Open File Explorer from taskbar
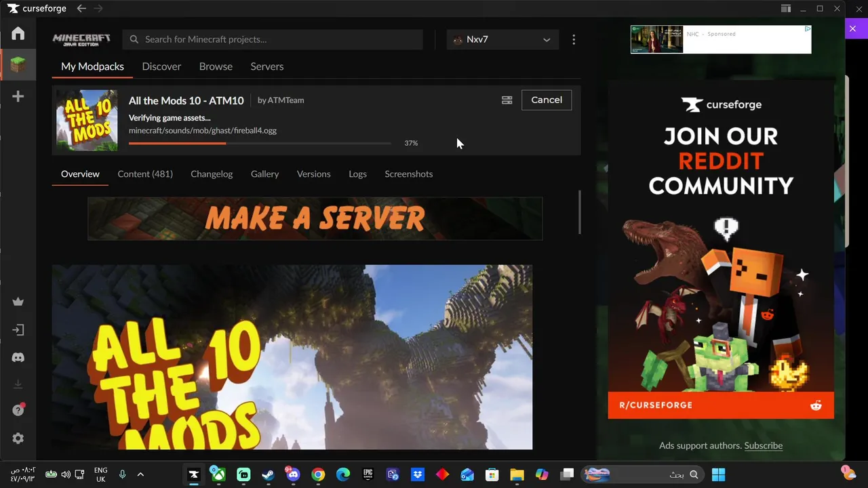The image size is (868, 488). 517,474
